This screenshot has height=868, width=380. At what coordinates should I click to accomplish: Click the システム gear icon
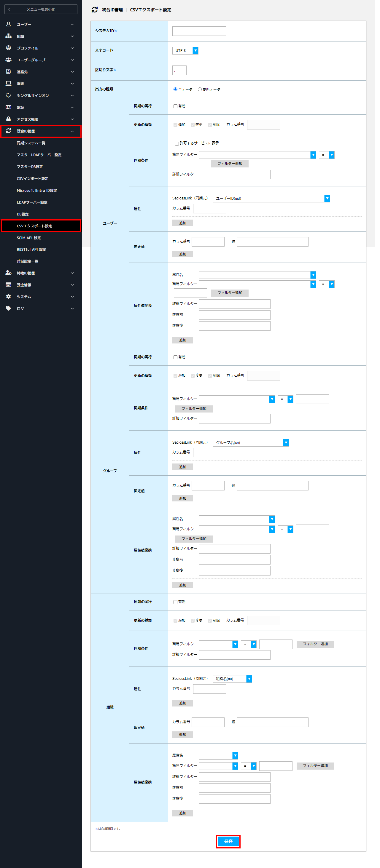8,297
